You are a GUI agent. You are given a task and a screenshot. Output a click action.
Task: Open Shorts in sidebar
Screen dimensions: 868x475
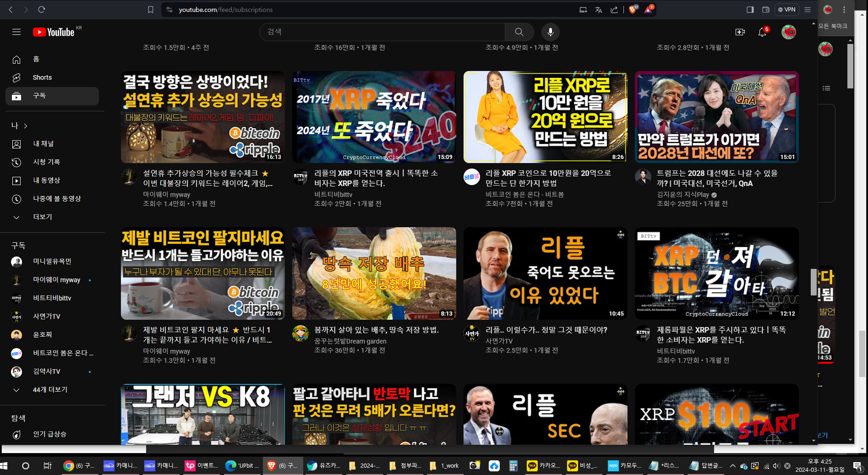pyautogui.click(x=52, y=77)
